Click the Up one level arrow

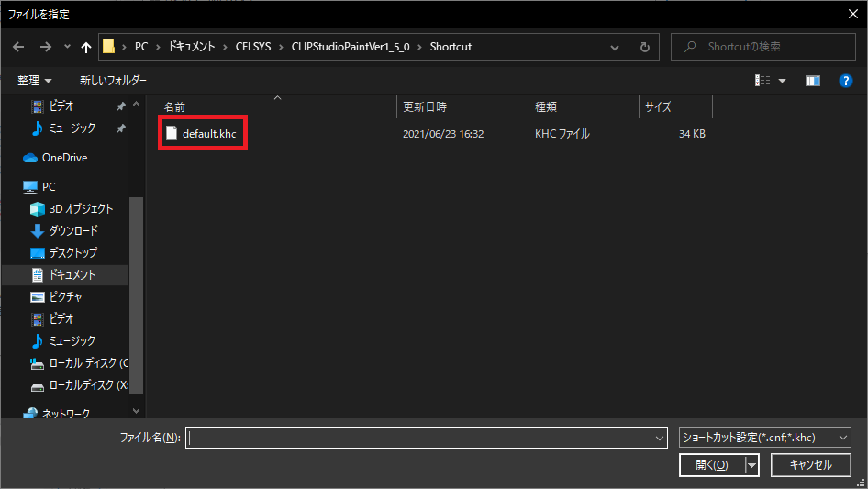[86, 47]
